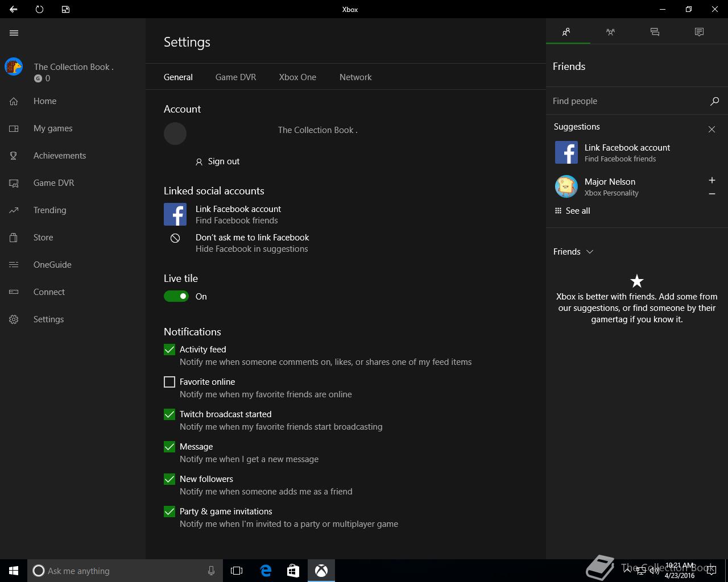Image resolution: width=728 pixels, height=582 pixels.
Task: Click the Cortana microphone icon
Action: [x=211, y=571]
